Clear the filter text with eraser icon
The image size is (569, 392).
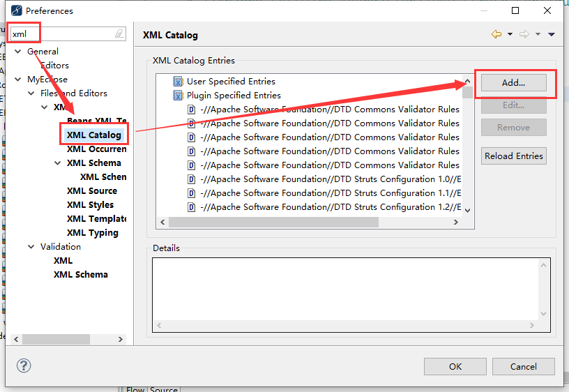coord(119,33)
